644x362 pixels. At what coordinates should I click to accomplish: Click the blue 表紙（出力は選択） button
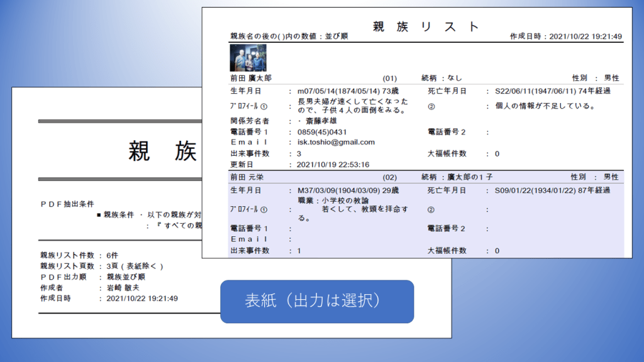click(317, 302)
